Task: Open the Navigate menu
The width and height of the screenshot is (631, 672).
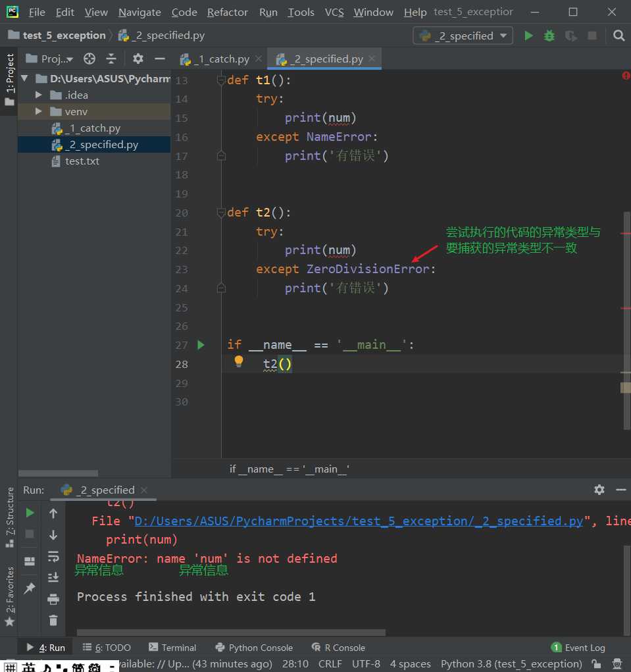Action: click(139, 12)
